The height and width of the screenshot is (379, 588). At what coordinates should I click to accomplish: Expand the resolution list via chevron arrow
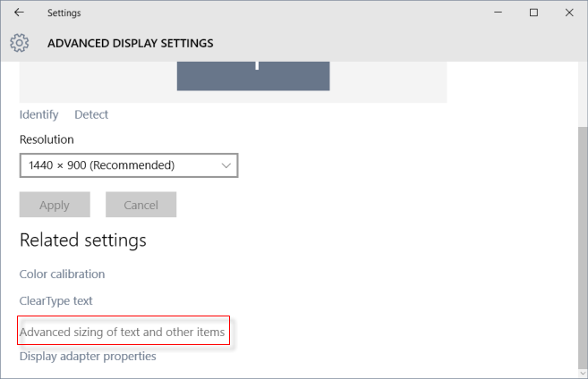(x=226, y=165)
